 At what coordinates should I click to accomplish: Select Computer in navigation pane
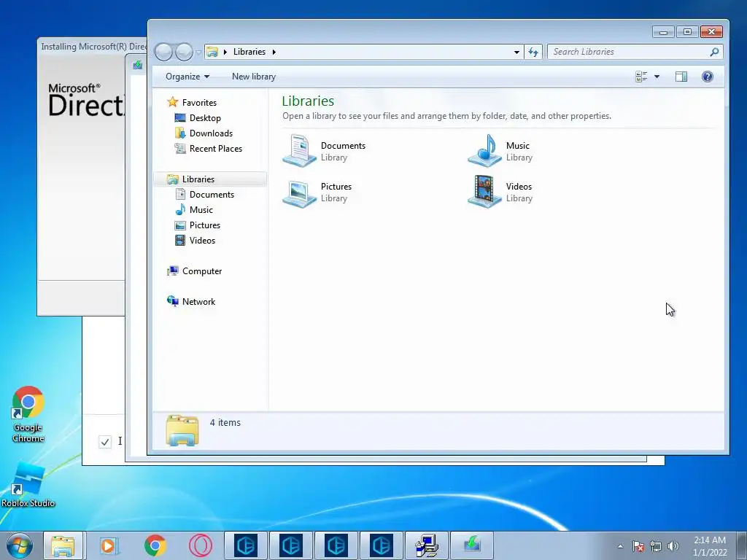(202, 271)
